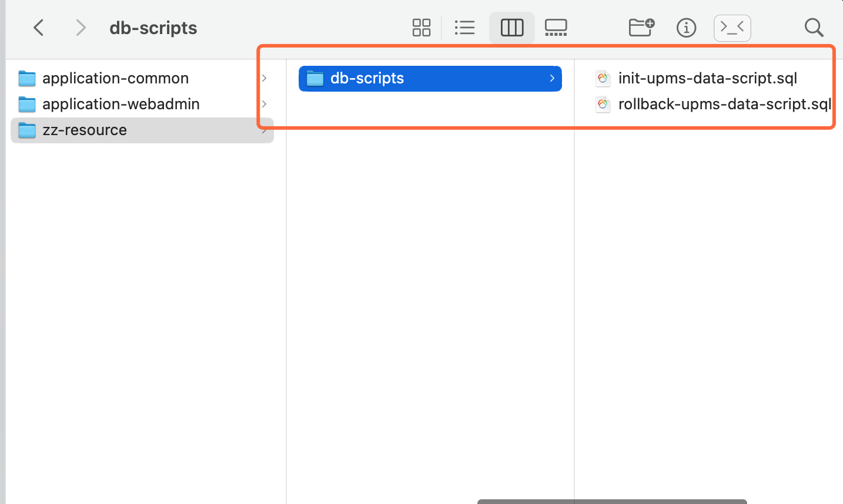843x504 pixels.
Task: Expand the db-scripts row chevron
Action: point(552,78)
